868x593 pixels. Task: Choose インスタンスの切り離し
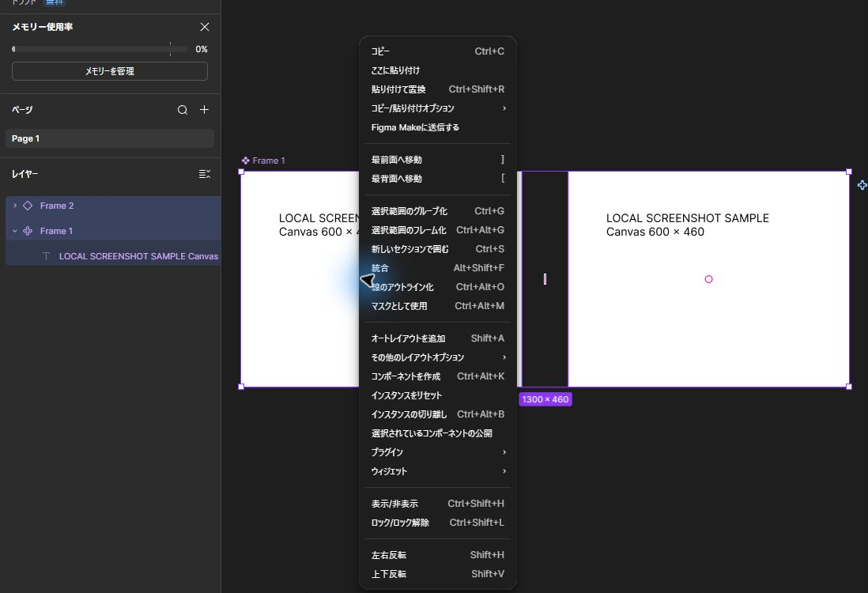(x=438, y=414)
